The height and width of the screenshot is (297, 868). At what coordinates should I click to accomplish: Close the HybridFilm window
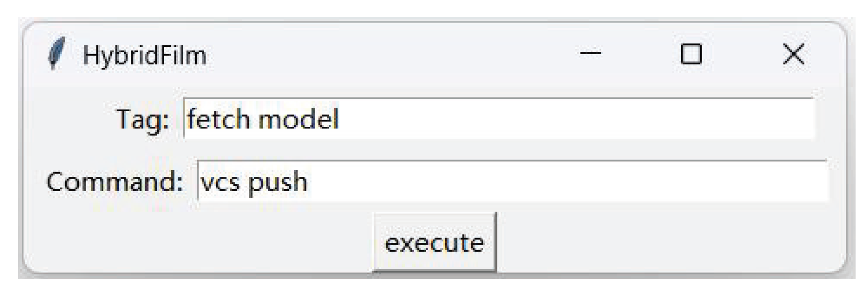pos(793,54)
